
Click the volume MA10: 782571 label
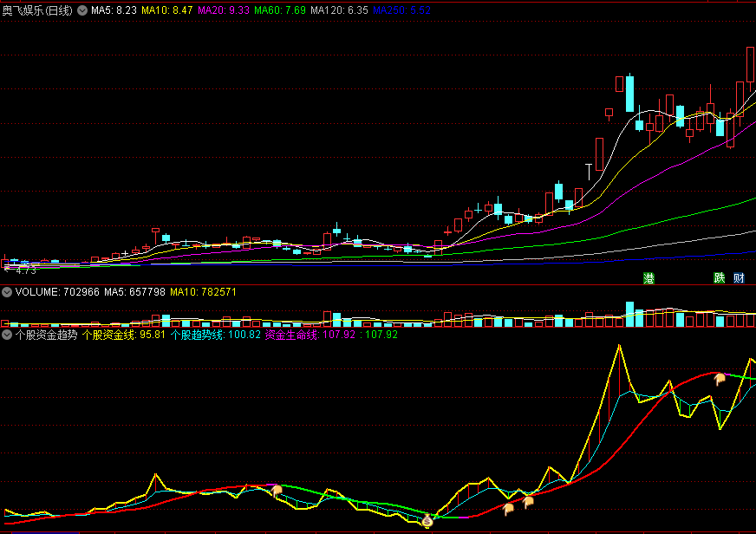[x=203, y=292]
